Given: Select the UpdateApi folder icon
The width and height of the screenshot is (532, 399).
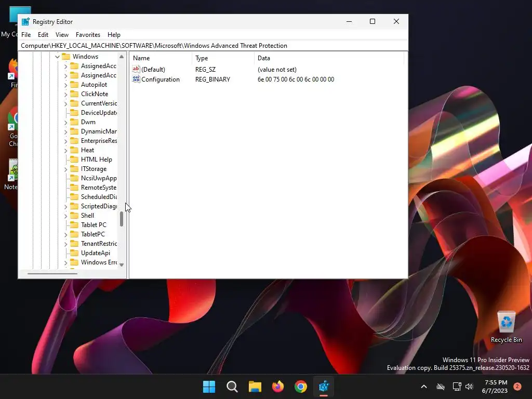Looking at the screenshot, I should point(74,253).
